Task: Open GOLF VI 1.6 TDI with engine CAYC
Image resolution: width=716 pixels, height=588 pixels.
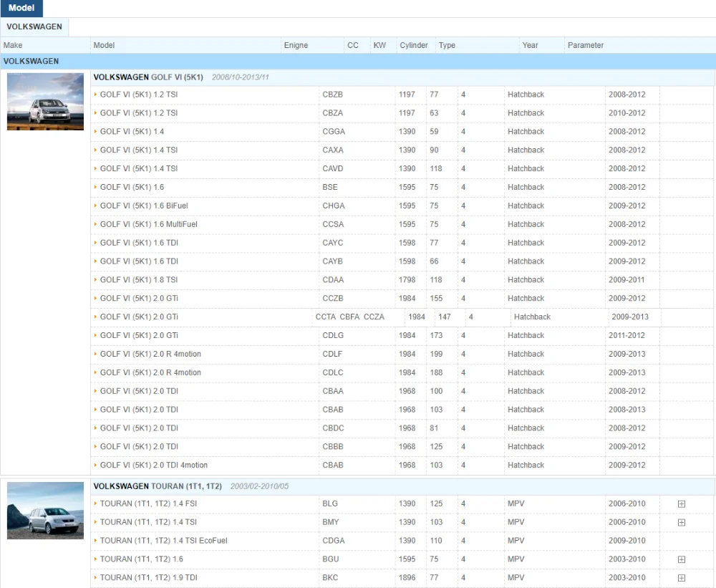Action: tap(402, 243)
